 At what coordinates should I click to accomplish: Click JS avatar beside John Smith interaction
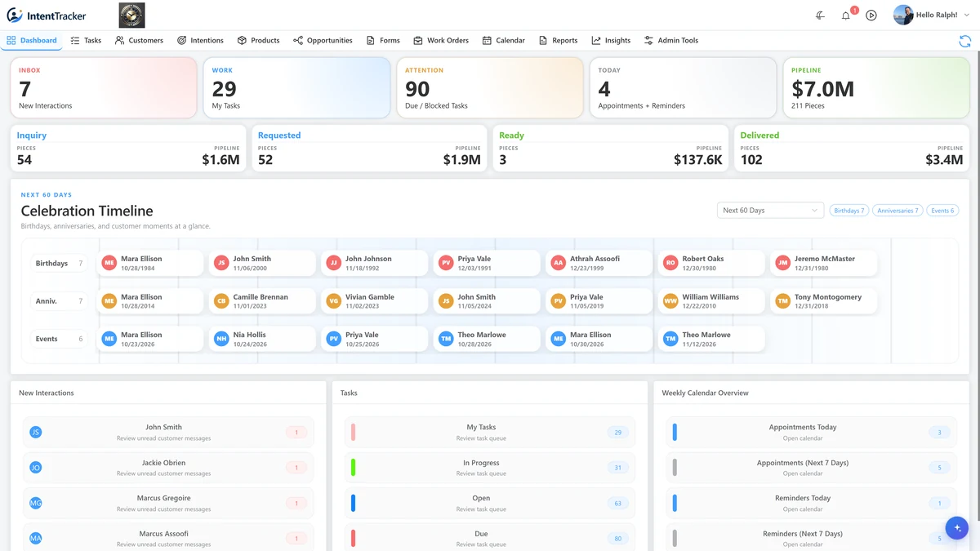(x=36, y=432)
